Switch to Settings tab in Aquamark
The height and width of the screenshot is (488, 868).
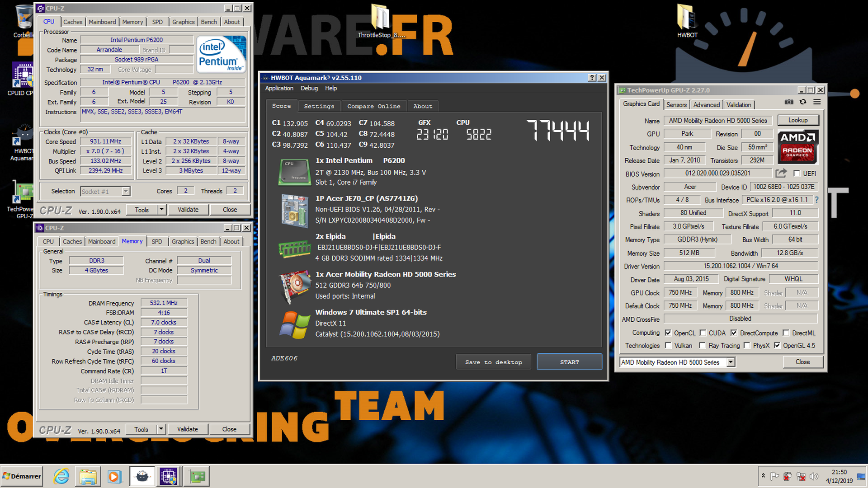pos(319,106)
